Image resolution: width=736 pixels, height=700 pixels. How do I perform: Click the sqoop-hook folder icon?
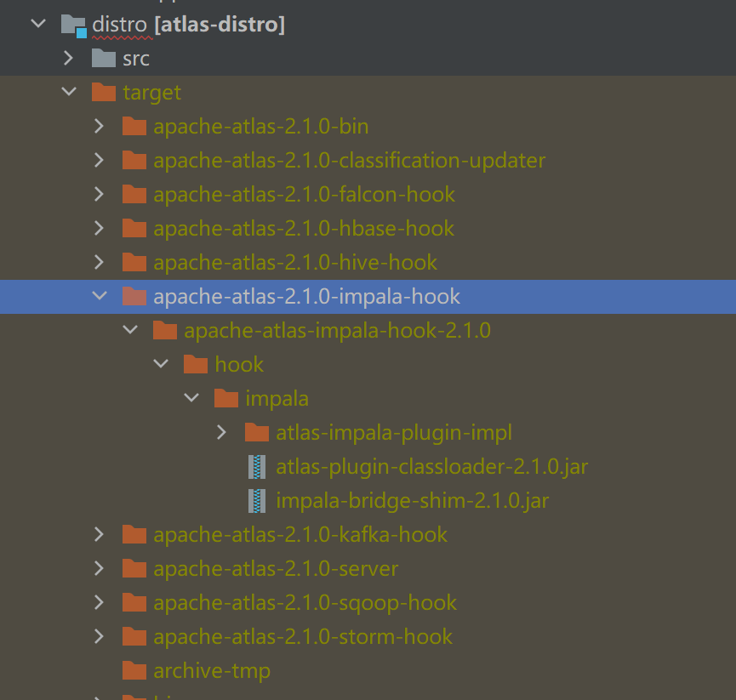[134, 602]
